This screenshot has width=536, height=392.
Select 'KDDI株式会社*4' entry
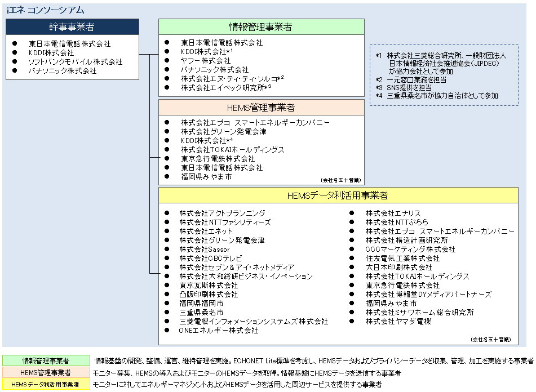tap(207, 140)
